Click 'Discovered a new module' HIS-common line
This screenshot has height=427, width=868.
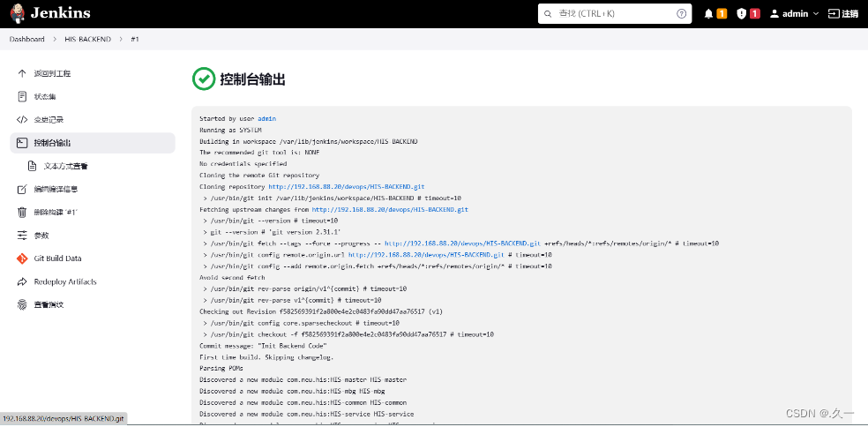click(303, 402)
